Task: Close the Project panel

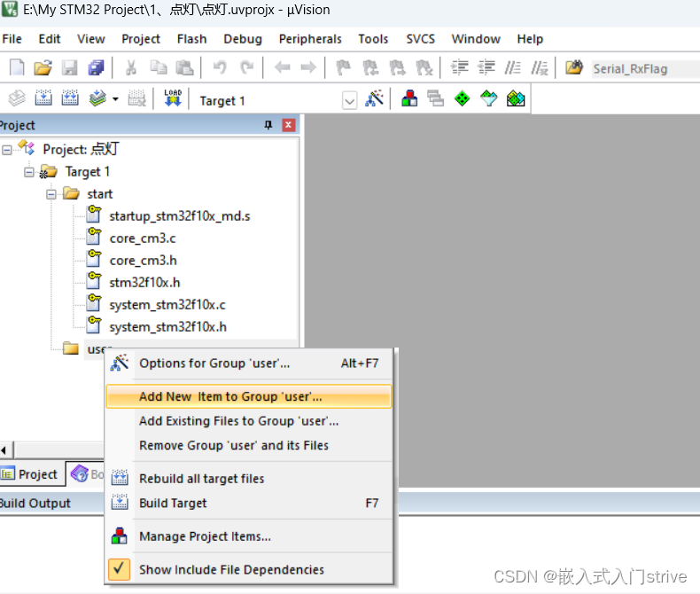Action: tap(289, 125)
